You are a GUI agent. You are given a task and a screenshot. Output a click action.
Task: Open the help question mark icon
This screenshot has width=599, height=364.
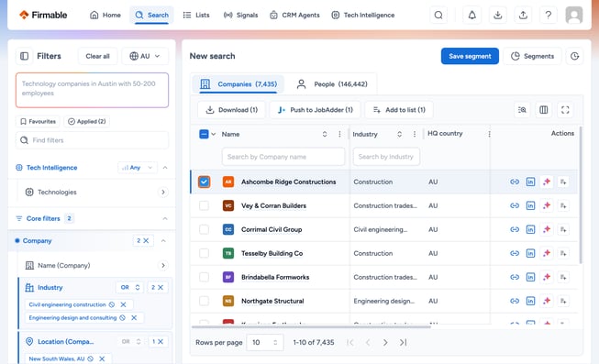pos(549,15)
